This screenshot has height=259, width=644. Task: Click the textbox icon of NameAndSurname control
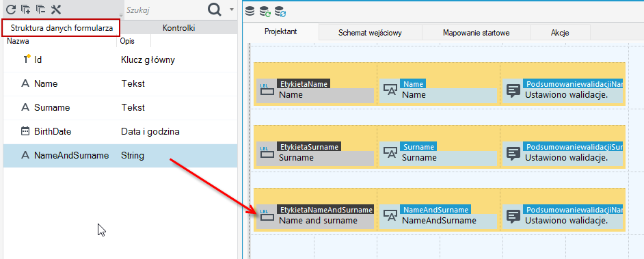coord(390,216)
